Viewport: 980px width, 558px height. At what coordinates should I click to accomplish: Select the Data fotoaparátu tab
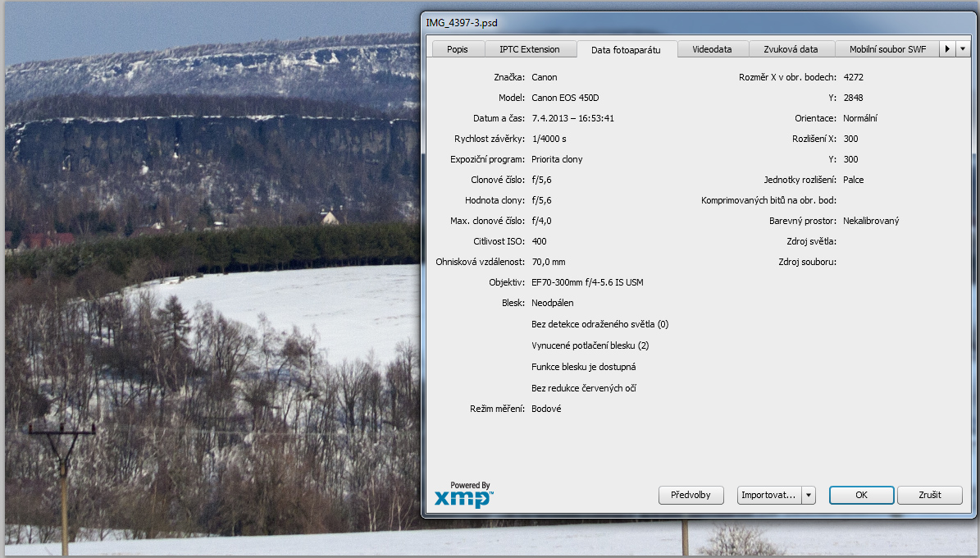pyautogui.click(x=626, y=50)
